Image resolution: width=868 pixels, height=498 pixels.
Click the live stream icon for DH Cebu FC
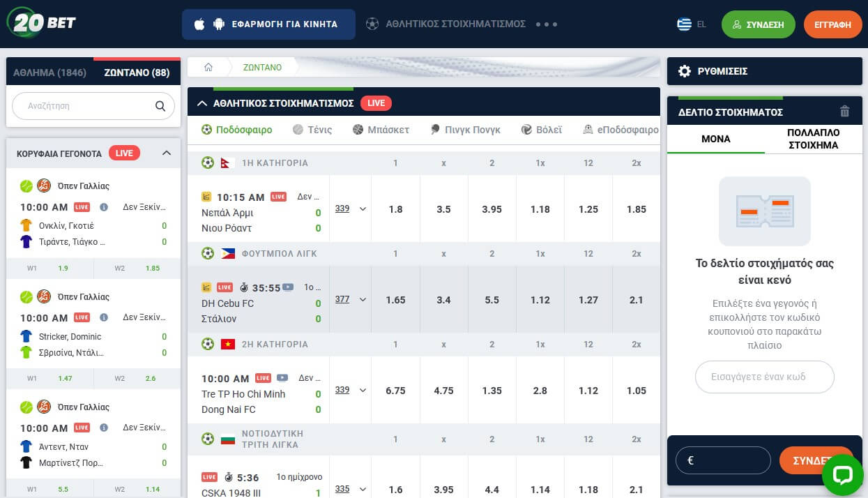[x=288, y=287]
